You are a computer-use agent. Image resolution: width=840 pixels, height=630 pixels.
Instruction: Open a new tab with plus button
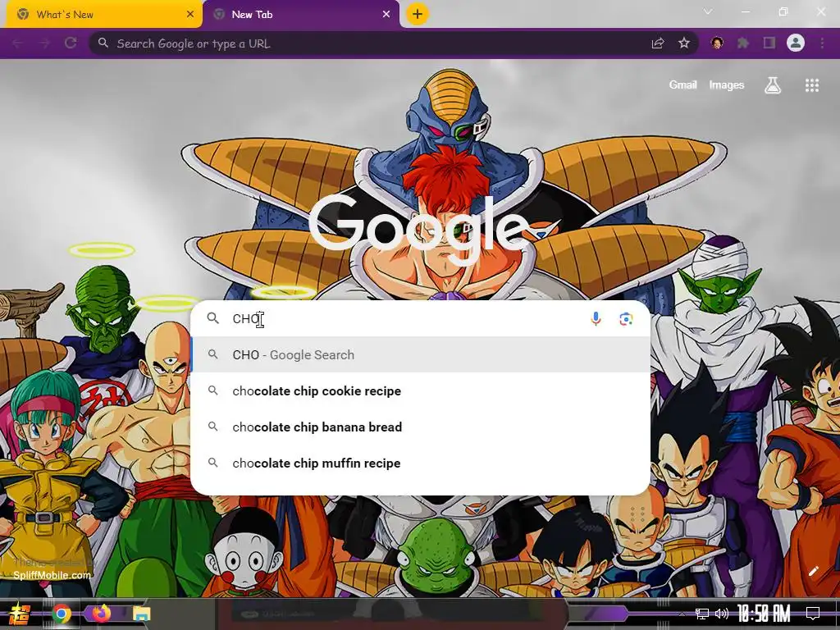click(418, 14)
